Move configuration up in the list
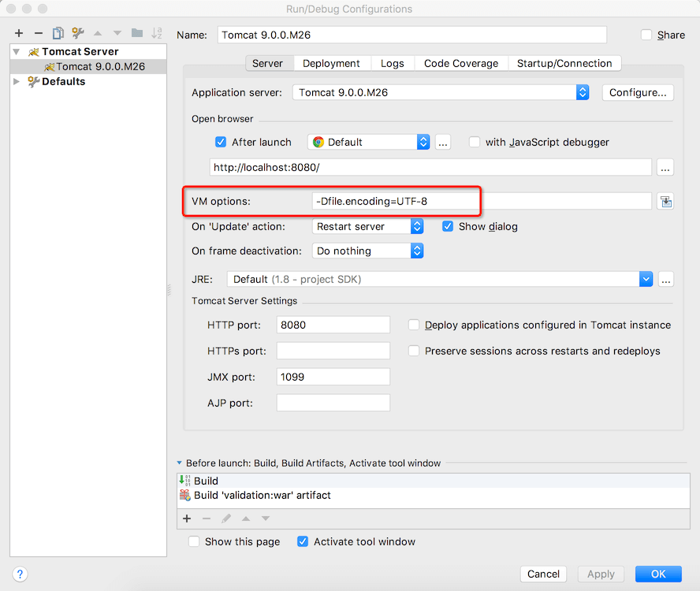 coord(98,33)
